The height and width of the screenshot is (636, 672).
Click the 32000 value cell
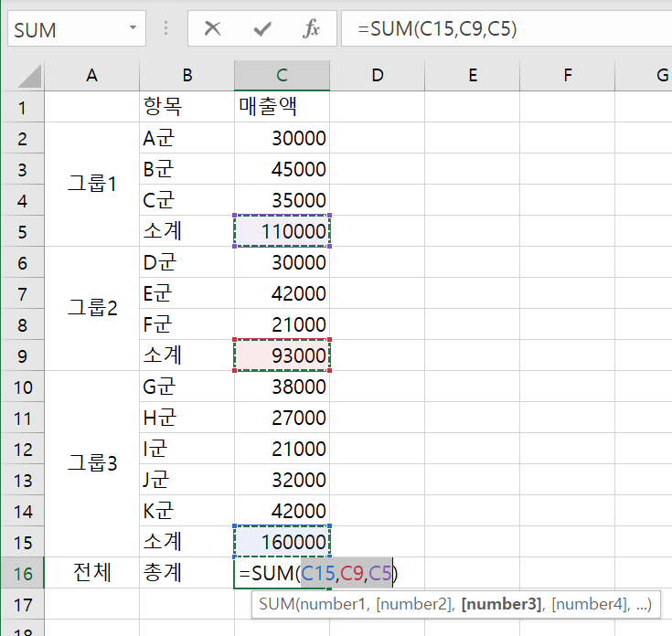coord(282,479)
